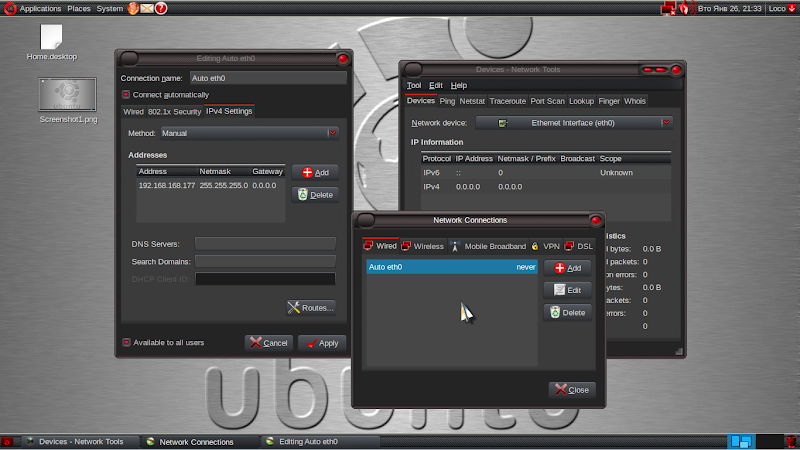Image resolution: width=800 pixels, height=450 pixels.
Task: Select the IPv4 row in IP Information
Action: (546, 187)
